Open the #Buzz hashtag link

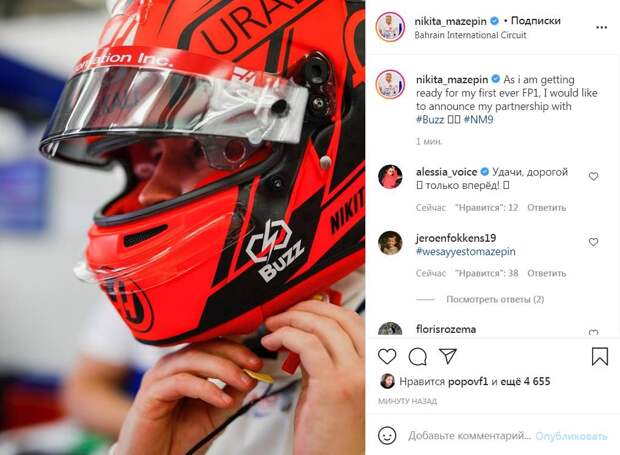coord(430,119)
